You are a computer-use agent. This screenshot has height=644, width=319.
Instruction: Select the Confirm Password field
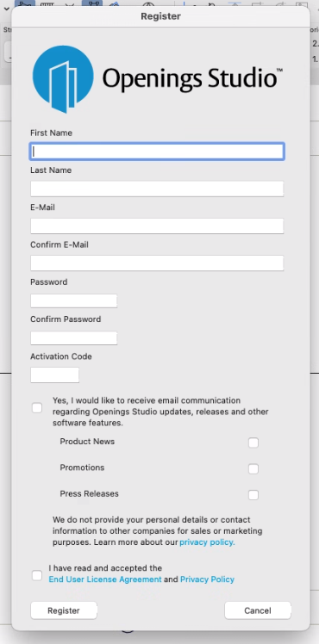[x=73, y=338]
